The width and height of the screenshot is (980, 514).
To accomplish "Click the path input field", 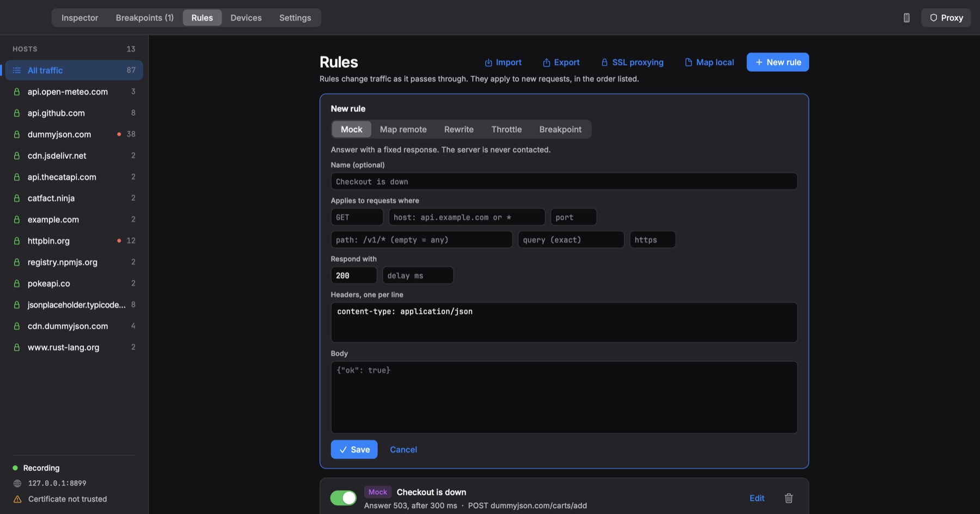I will 421,239.
